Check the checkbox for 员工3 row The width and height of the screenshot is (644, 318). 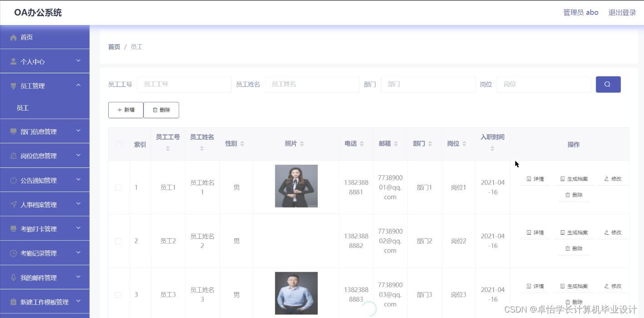click(118, 294)
